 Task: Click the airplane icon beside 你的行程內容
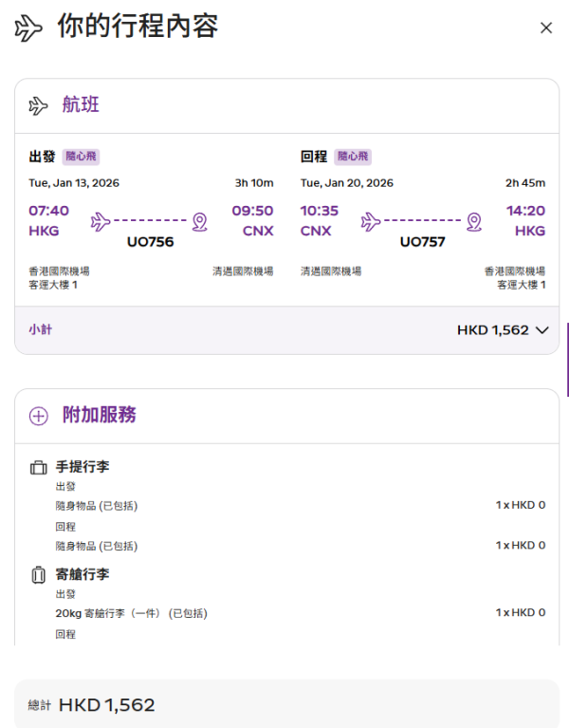pyautogui.click(x=28, y=28)
